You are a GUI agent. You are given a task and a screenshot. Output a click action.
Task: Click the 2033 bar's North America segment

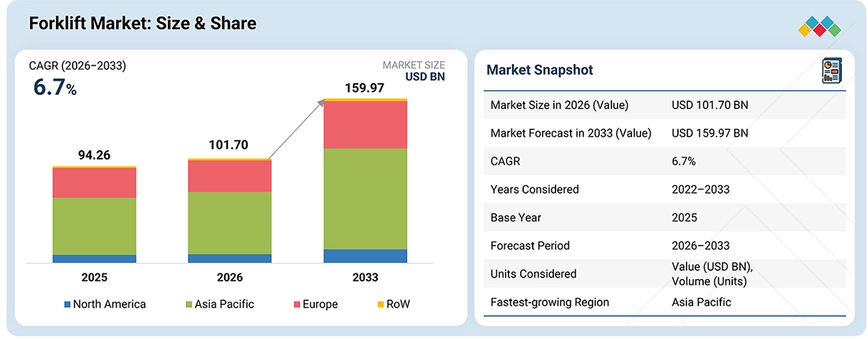(365, 256)
